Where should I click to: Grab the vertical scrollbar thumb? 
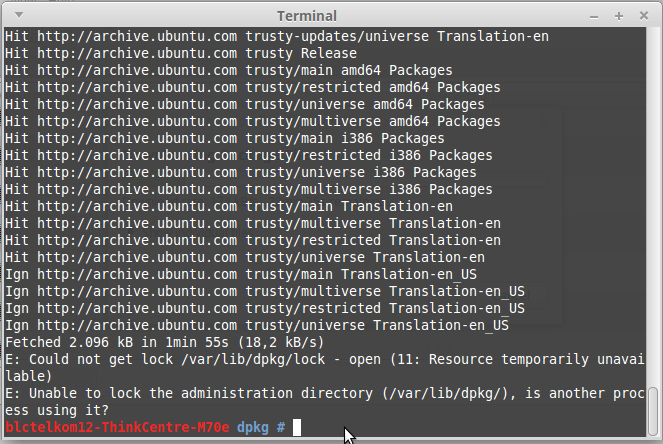pos(653,411)
